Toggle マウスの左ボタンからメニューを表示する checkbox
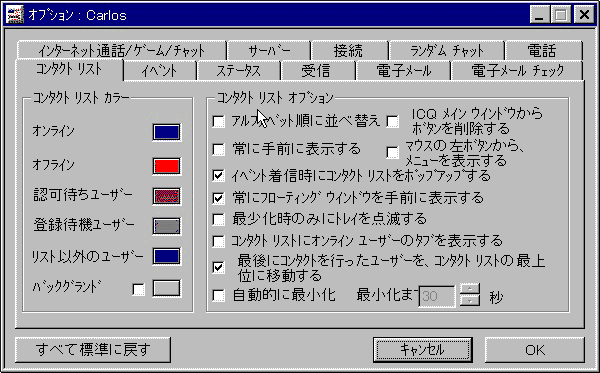This screenshot has height=373, width=600. point(392,152)
